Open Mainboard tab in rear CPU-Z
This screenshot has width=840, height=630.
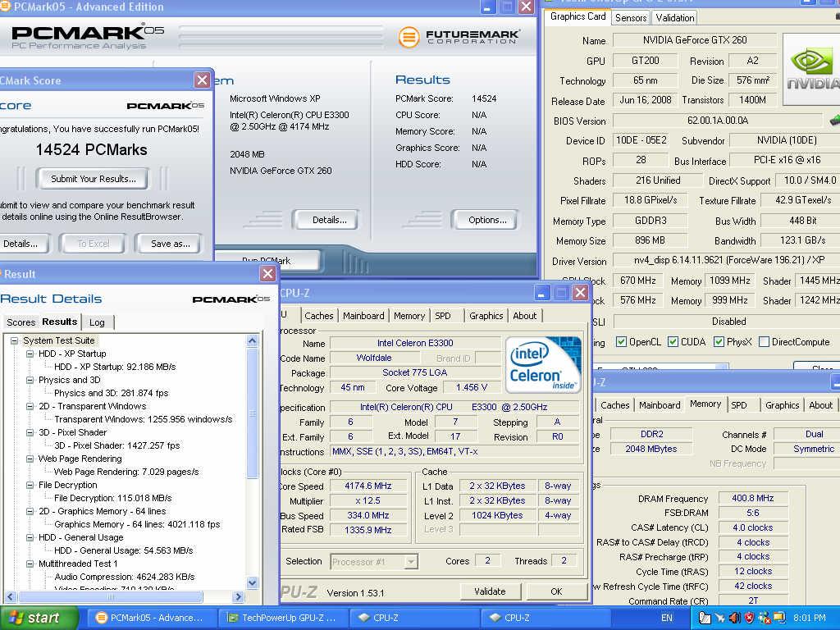(660, 405)
